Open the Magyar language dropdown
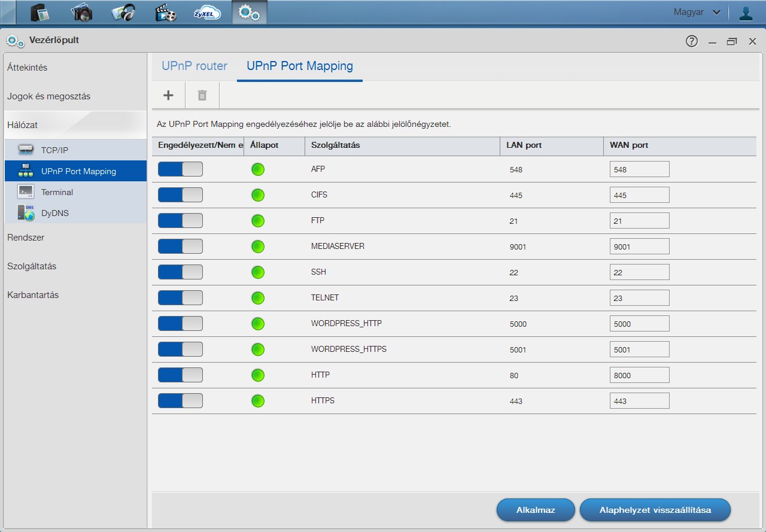This screenshot has width=766, height=532. click(x=697, y=13)
